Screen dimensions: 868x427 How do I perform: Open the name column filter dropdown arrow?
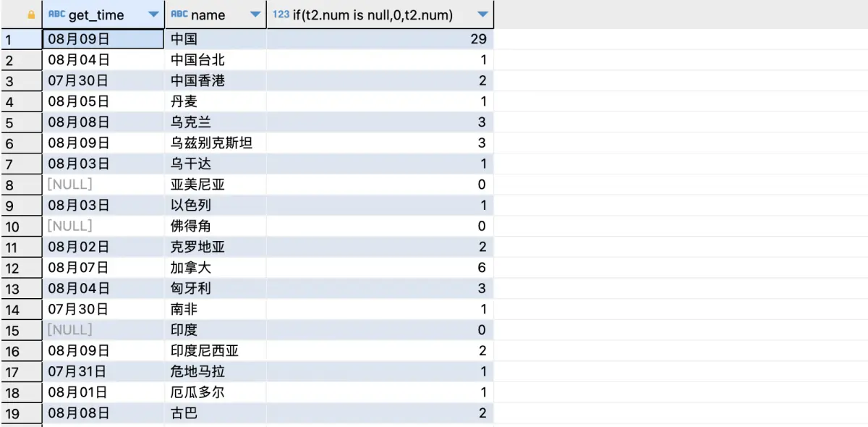(255, 15)
